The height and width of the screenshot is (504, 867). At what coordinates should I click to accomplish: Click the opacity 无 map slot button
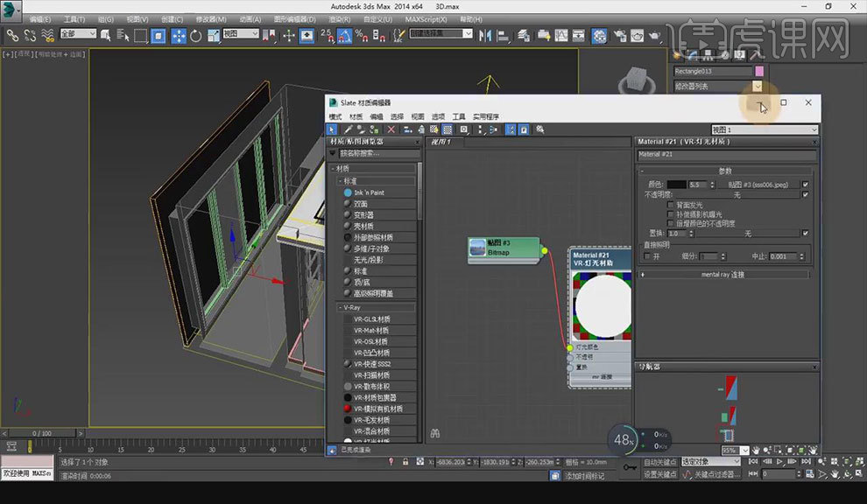737,194
